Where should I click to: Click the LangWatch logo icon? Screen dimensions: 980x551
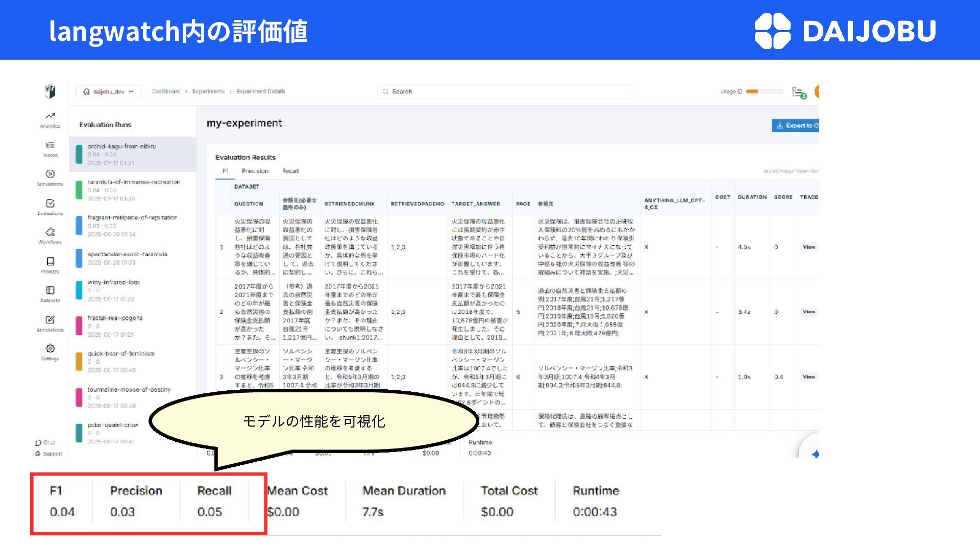[x=50, y=92]
